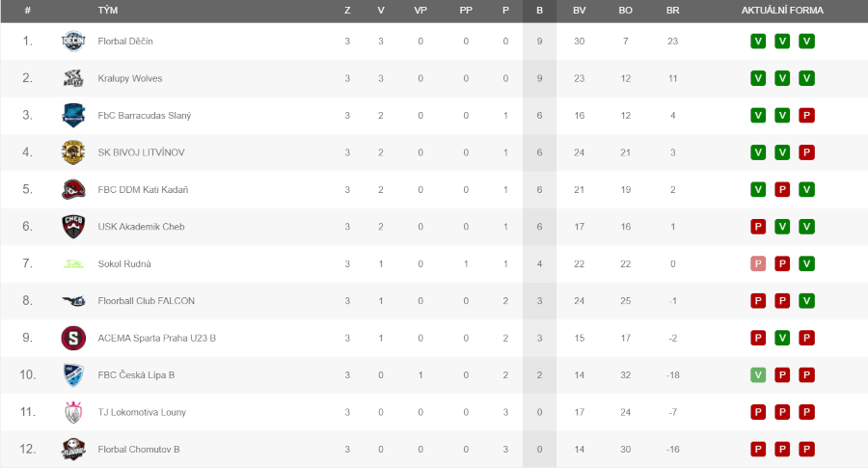
Task: Select the SK BIVOJ LITVÍNOV logo
Action: [73, 152]
